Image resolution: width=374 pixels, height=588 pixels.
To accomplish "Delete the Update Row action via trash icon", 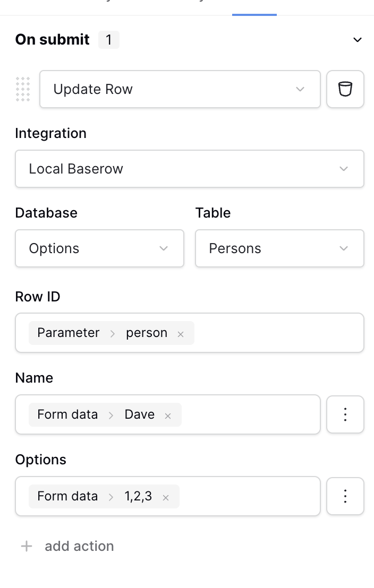I will point(345,89).
